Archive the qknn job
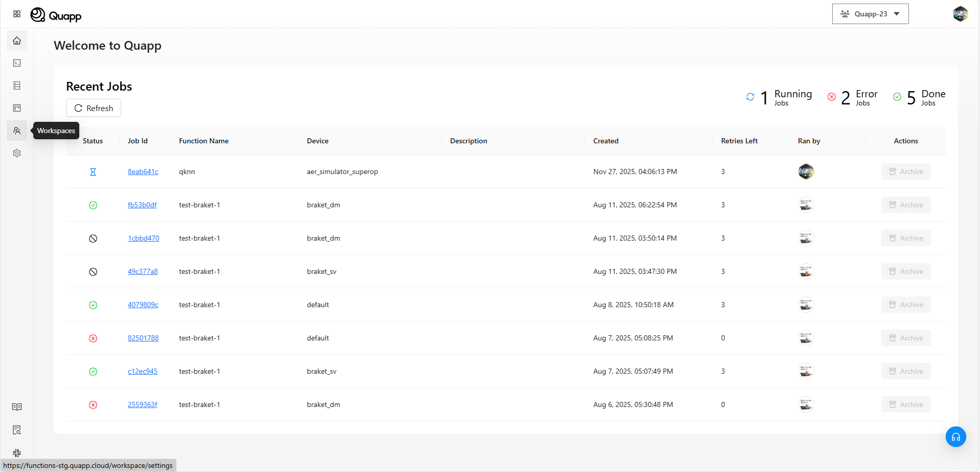Screen dimensions: 980x472 coord(905,171)
